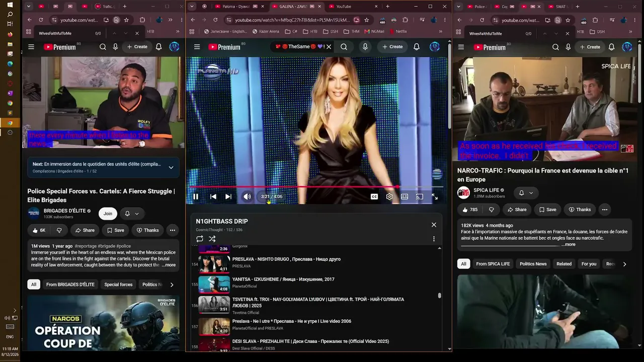Reload the page in middle browser
Viewport: 644px width, 362px height.
point(215,20)
